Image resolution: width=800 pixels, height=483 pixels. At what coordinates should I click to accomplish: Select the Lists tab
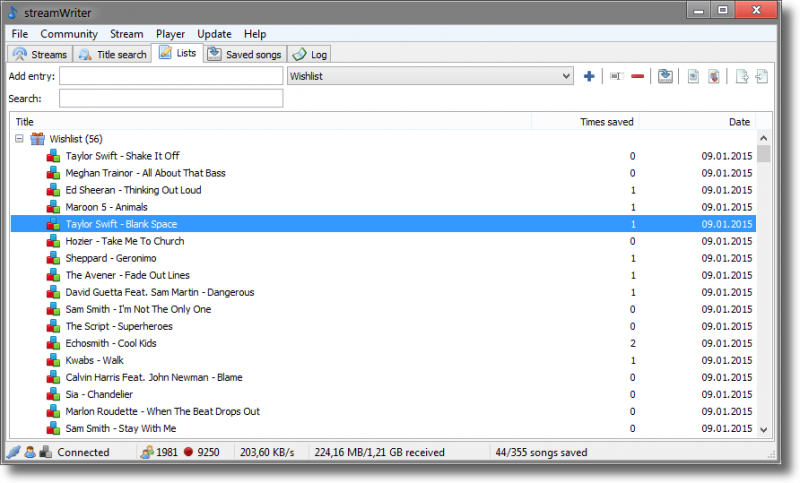pyautogui.click(x=178, y=53)
